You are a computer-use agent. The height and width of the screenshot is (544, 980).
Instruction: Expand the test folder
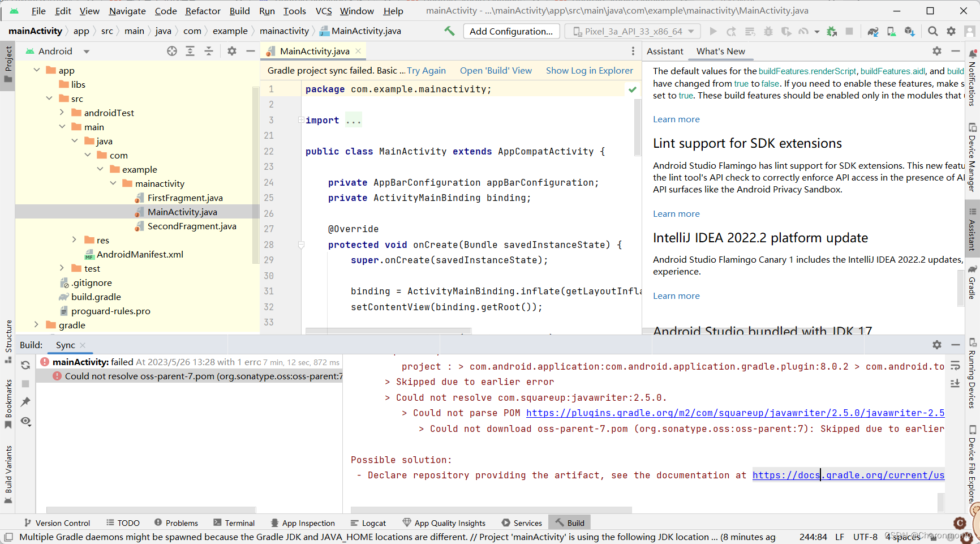coord(62,268)
